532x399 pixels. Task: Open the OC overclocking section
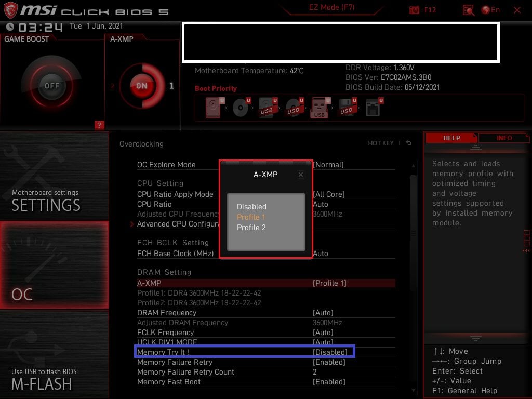coord(54,265)
